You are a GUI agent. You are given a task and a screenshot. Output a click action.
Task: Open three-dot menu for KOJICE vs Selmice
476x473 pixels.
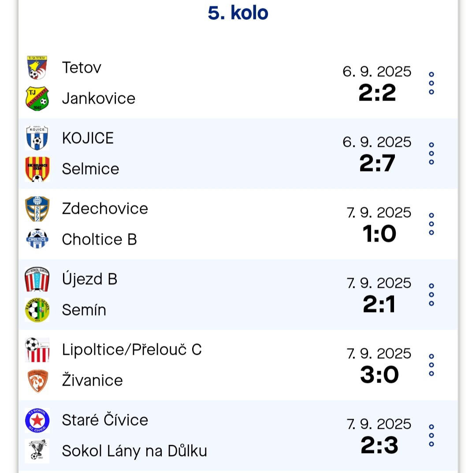[x=431, y=153]
